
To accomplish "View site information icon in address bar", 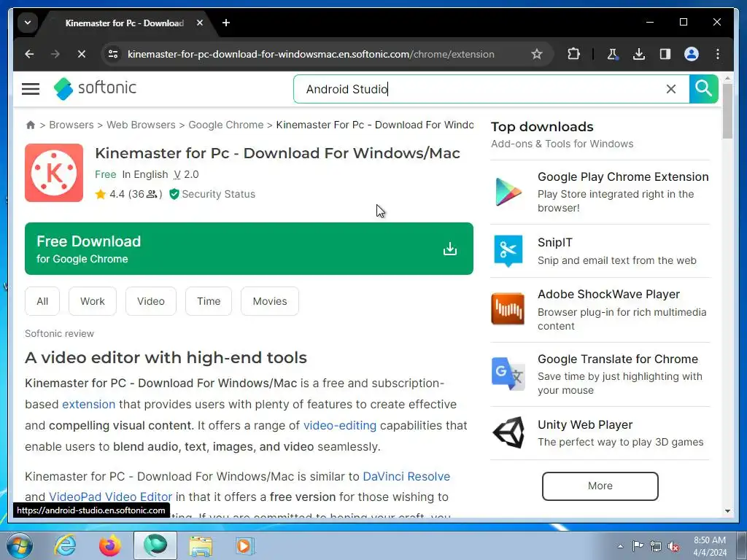I will coord(113,54).
